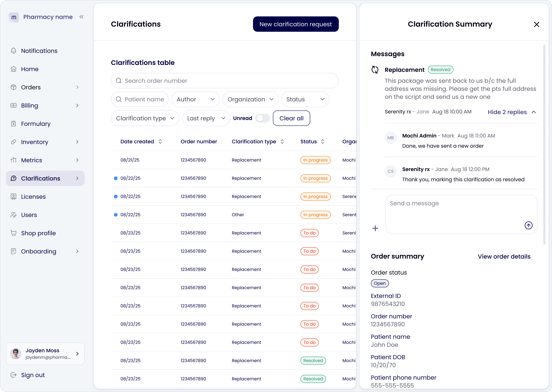Click the search magnifier in order number field
This screenshot has height=392, width=552.
(119, 81)
